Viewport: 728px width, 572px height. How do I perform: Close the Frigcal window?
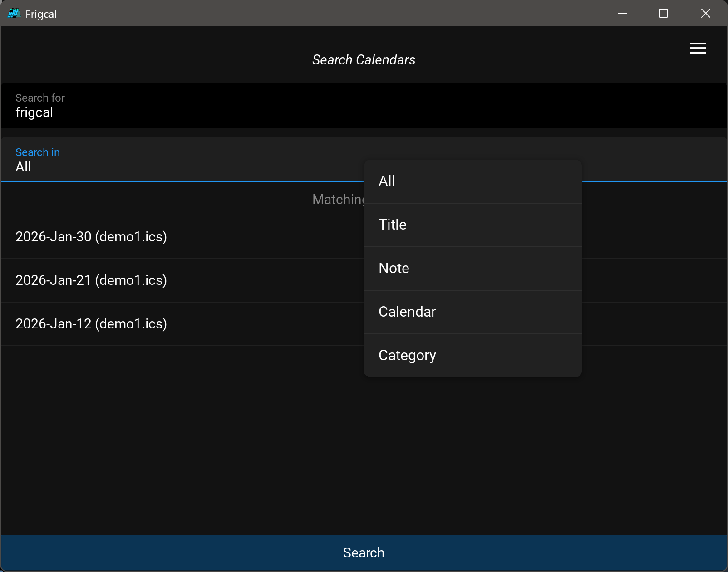point(705,14)
